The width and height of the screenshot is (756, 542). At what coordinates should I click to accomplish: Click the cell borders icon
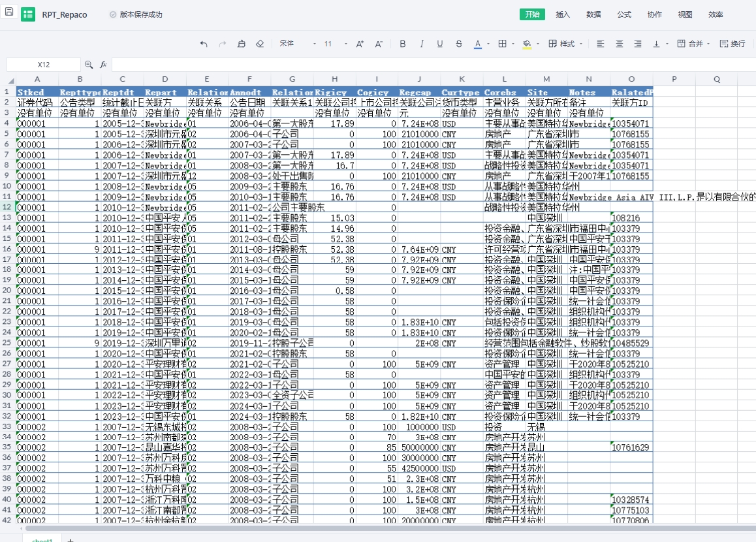tap(503, 44)
